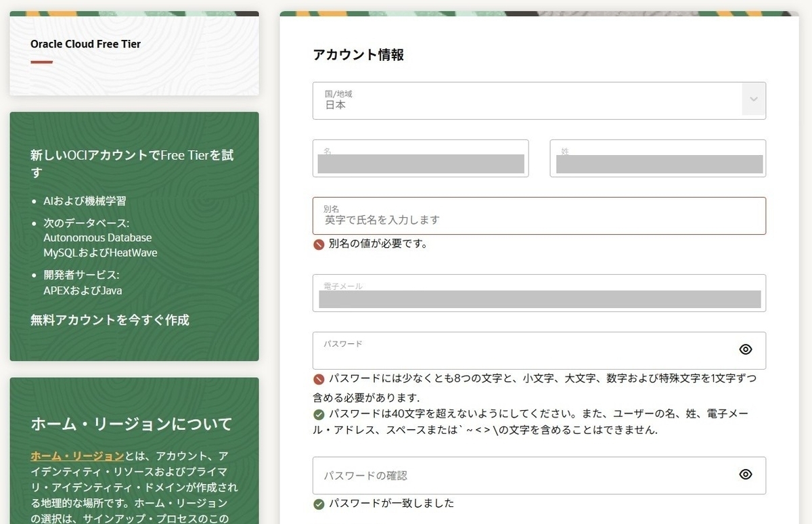Click the 名 first name field
Viewport: 812px width, 524px height.
click(420, 158)
